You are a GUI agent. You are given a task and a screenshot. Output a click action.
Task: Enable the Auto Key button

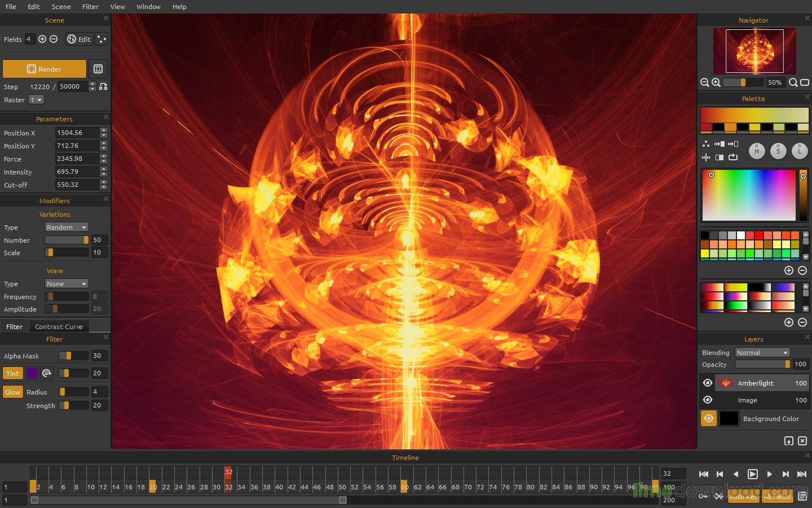pos(743,497)
